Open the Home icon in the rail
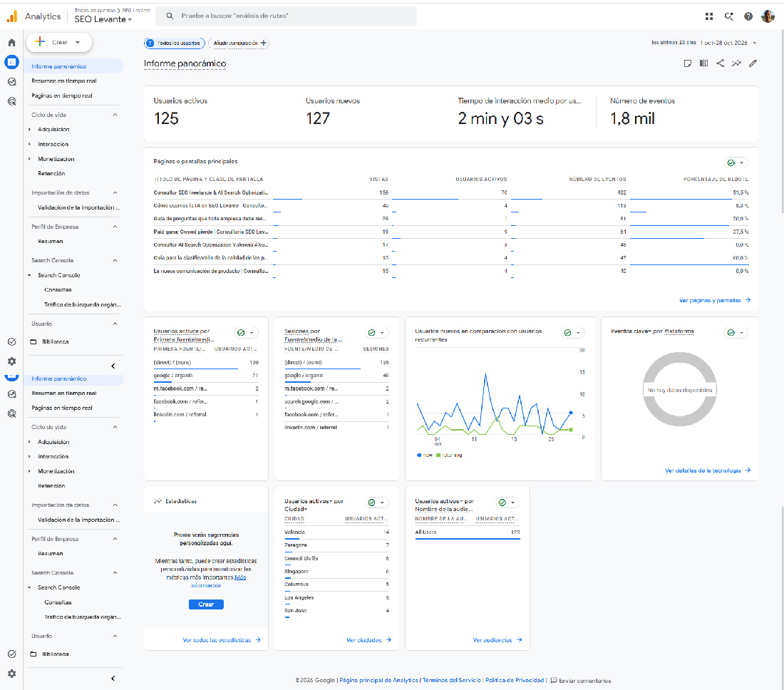 (11, 43)
